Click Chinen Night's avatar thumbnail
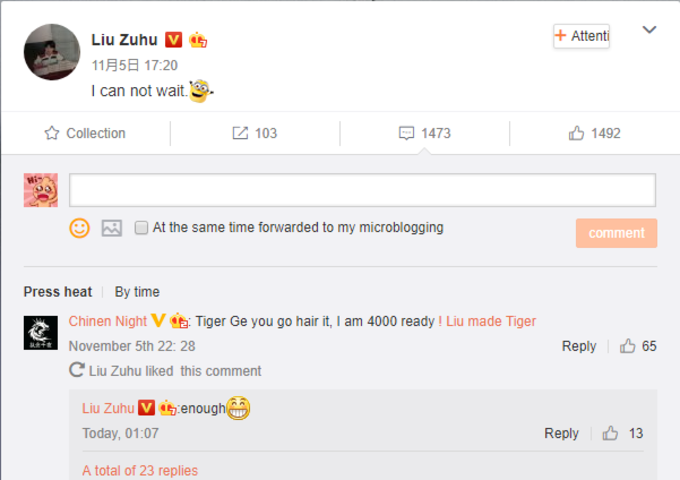The height and width of the screenshot is (480, 680). click(40, 332)
